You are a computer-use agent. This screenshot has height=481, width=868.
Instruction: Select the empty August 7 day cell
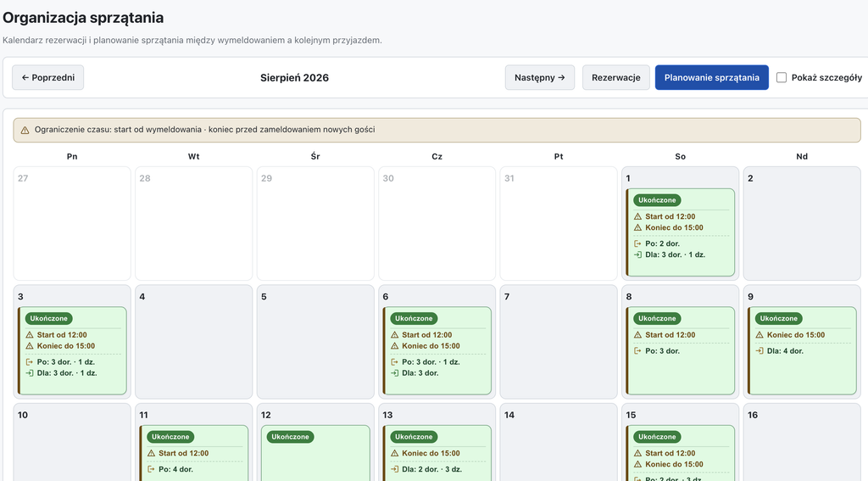[559, 342]
